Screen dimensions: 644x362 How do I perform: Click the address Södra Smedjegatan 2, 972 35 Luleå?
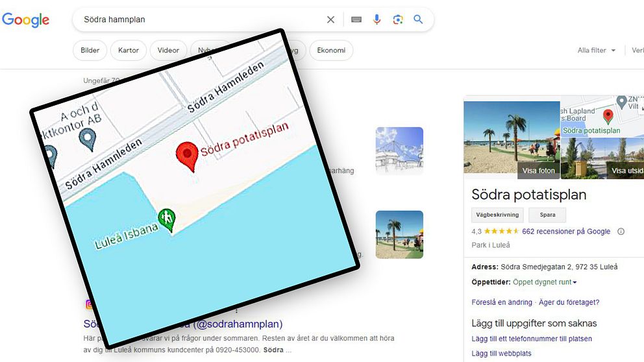point(559,267)
